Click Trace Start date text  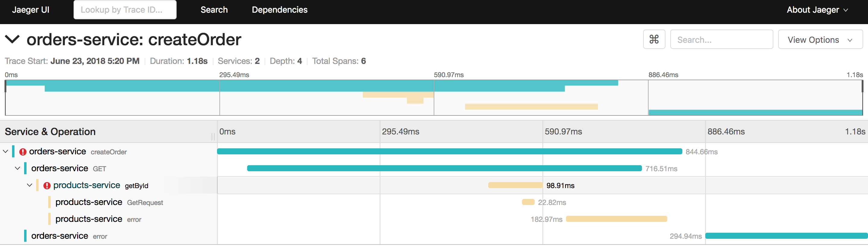pyautogui.click(x=95, y=61)
